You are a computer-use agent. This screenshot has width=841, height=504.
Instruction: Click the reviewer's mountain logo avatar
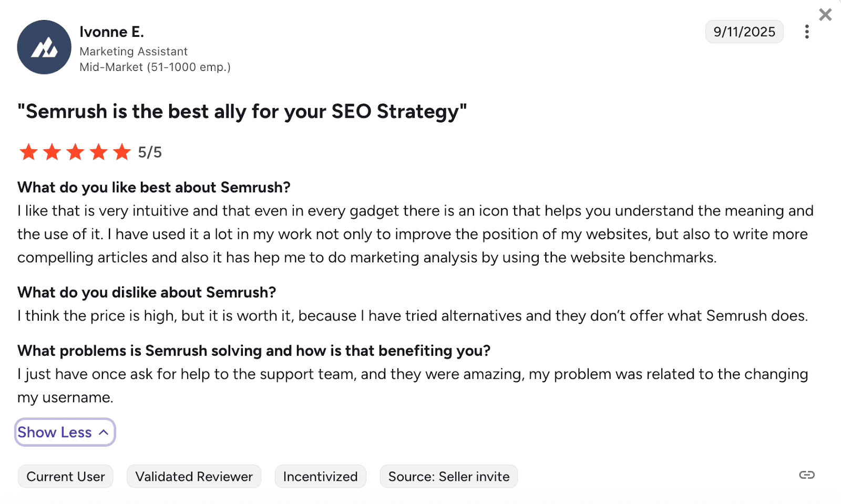pos(44,47)
